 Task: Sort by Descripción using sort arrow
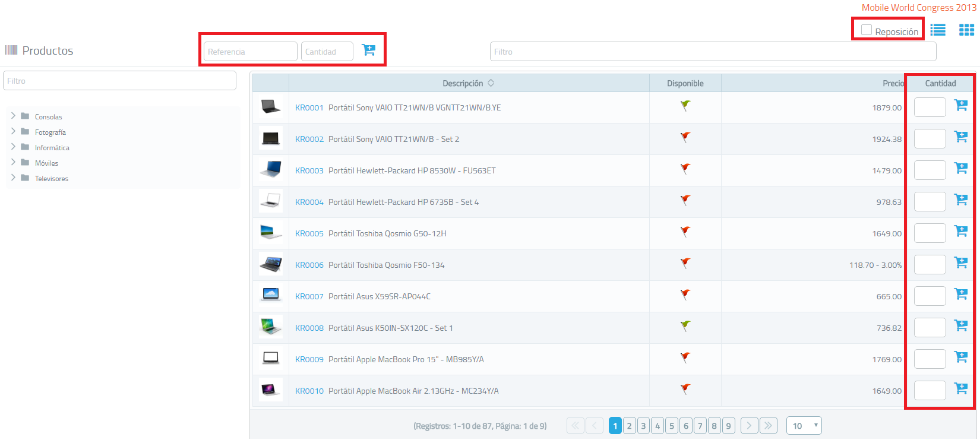point(491,83)
